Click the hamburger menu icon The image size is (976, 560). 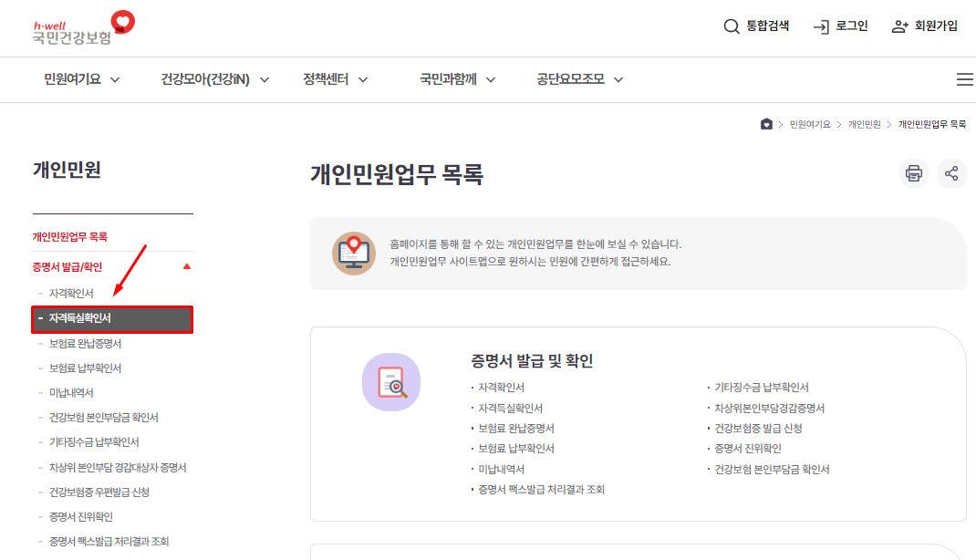tap(964, 79)
